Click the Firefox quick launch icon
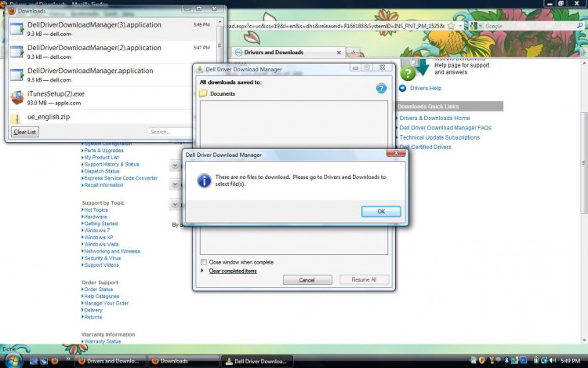This screenshot has width=588, height=368. pyautogui.click(x=55, y=361)
